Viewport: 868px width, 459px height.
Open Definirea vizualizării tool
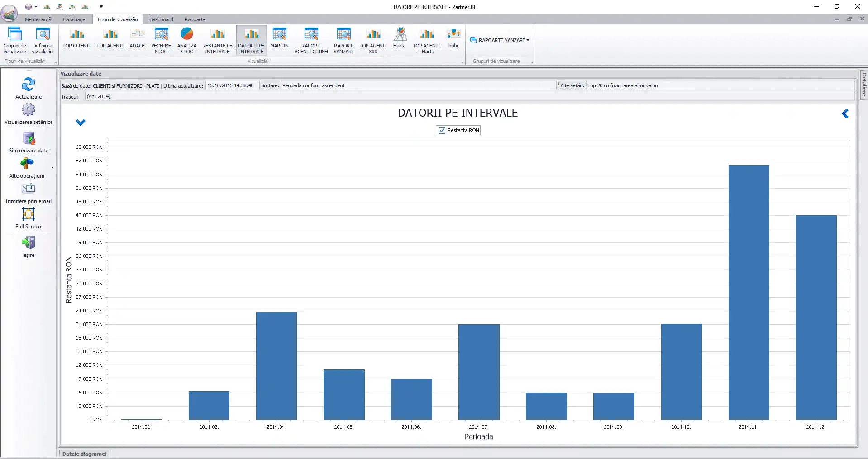click(43, 40)
